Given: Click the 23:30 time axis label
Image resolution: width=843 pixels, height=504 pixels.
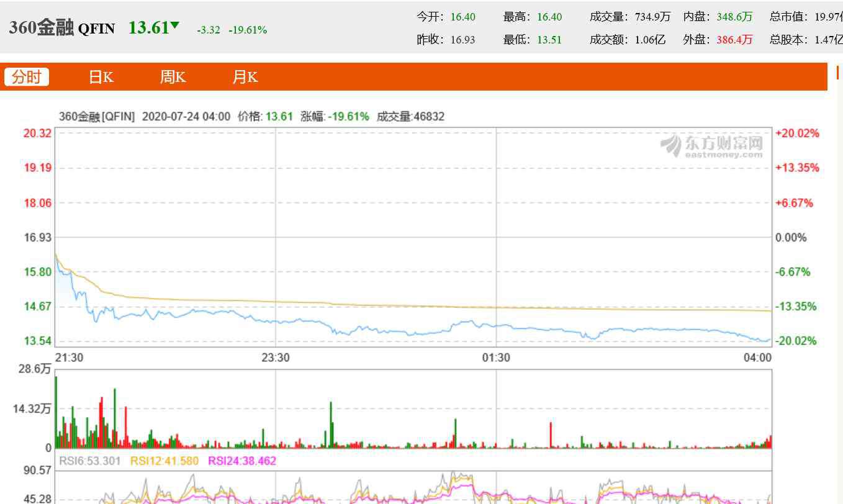Looking at the screenshot, I should tap(275, 358).
